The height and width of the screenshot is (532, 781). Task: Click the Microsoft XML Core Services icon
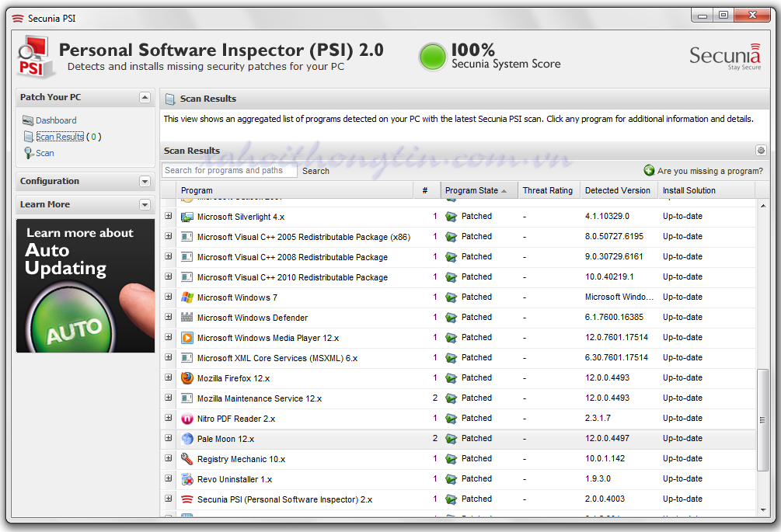[x=187, y=358]
